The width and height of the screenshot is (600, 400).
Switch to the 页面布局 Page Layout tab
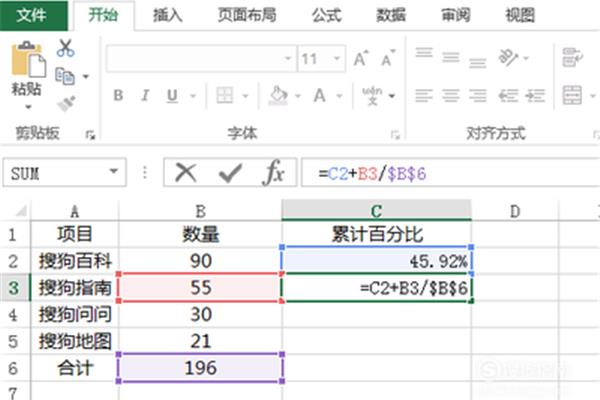coord(247,16)
